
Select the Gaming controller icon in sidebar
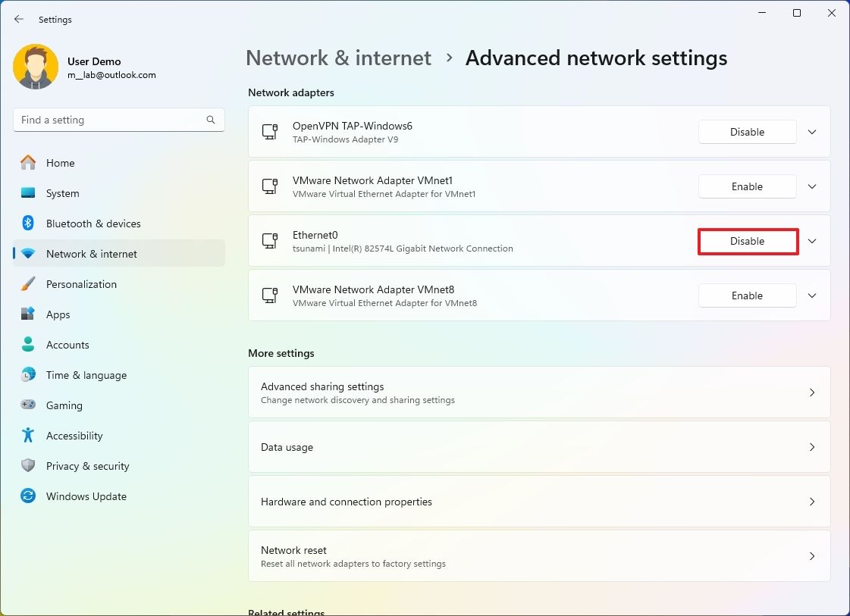coord(28,405)
